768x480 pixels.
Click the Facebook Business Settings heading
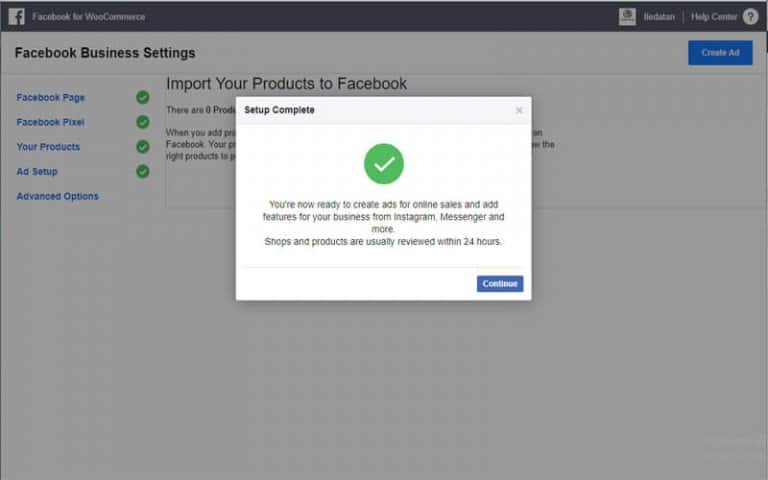(105, 53)
